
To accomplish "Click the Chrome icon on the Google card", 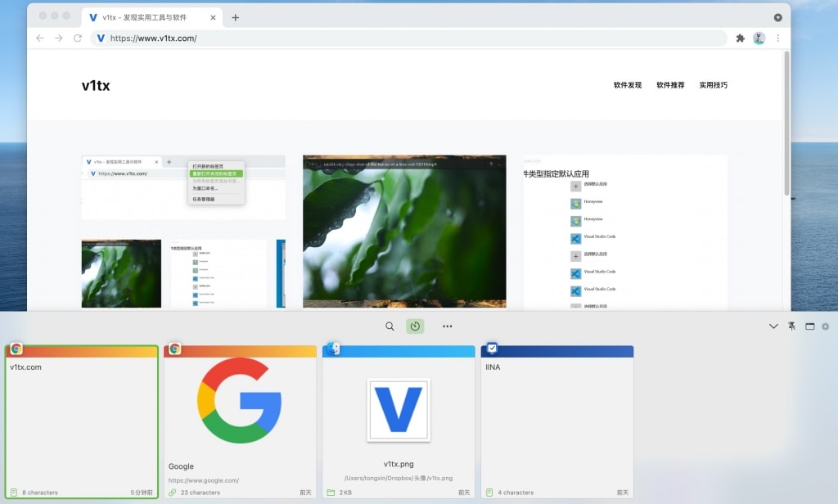I will pyautogui.click(x=174, y=349).
